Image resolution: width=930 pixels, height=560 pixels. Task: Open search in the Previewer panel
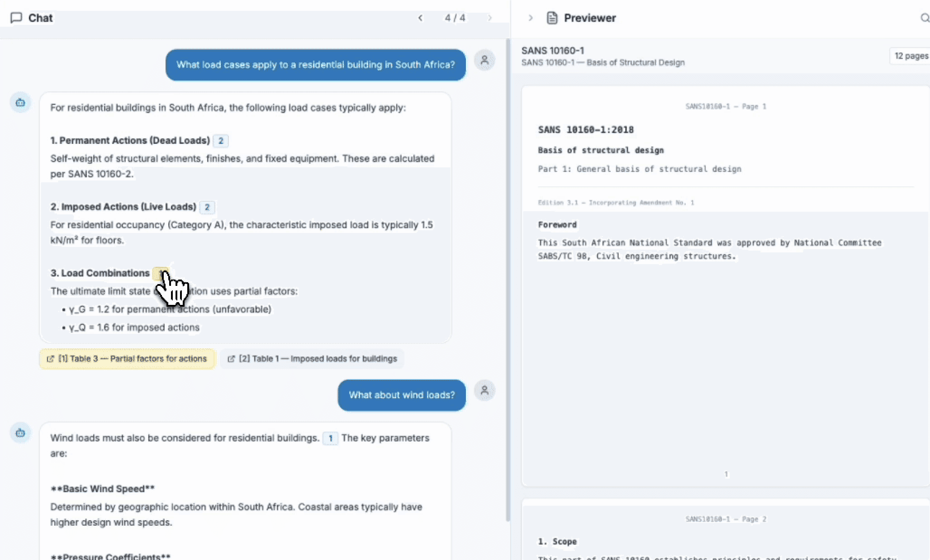[925, 18]
